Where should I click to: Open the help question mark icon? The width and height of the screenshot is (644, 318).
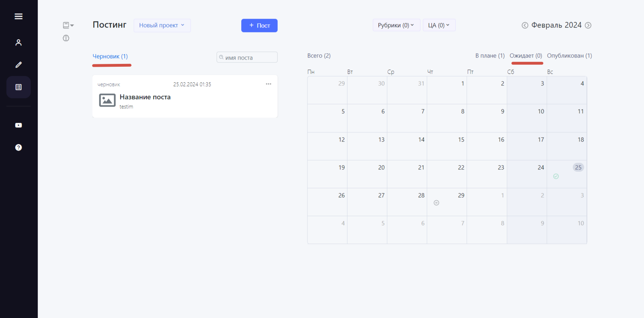coord(18,148)
